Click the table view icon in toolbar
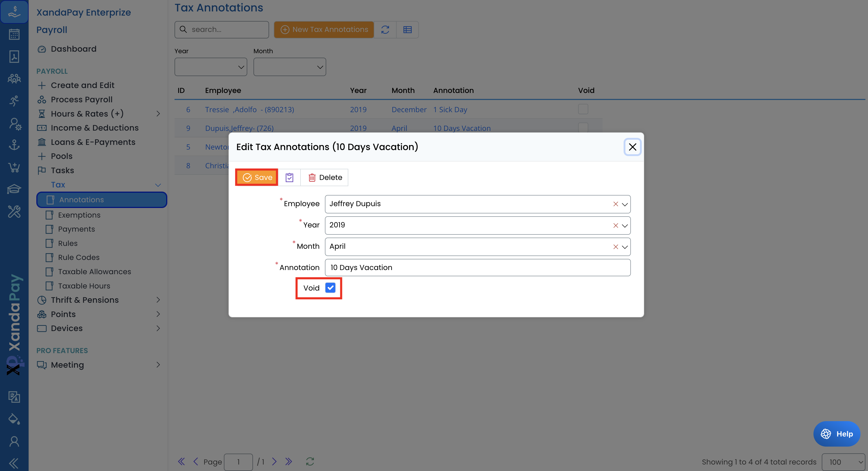The height and width of the screenshot is (471, 868). tap(408, 30)
